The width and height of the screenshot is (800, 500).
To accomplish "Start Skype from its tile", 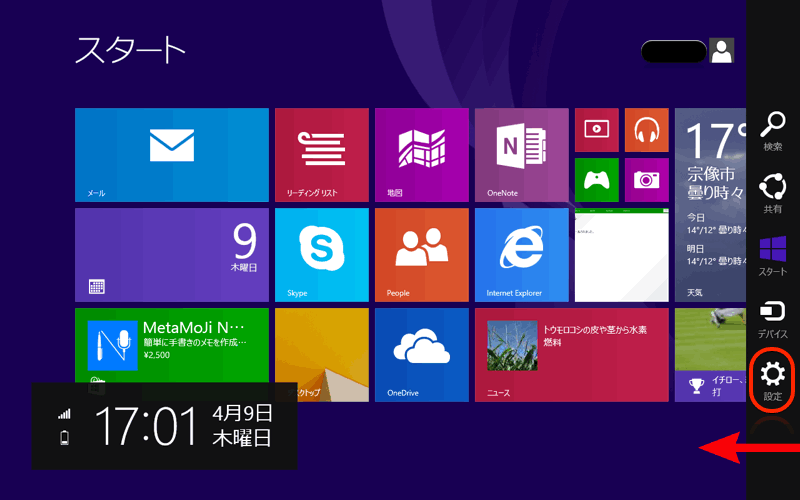I will click(x=321, y=255).
